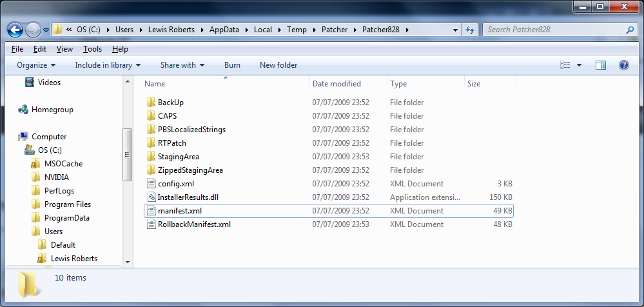Click the large folder icon in details pane

(x=30, y=285)
